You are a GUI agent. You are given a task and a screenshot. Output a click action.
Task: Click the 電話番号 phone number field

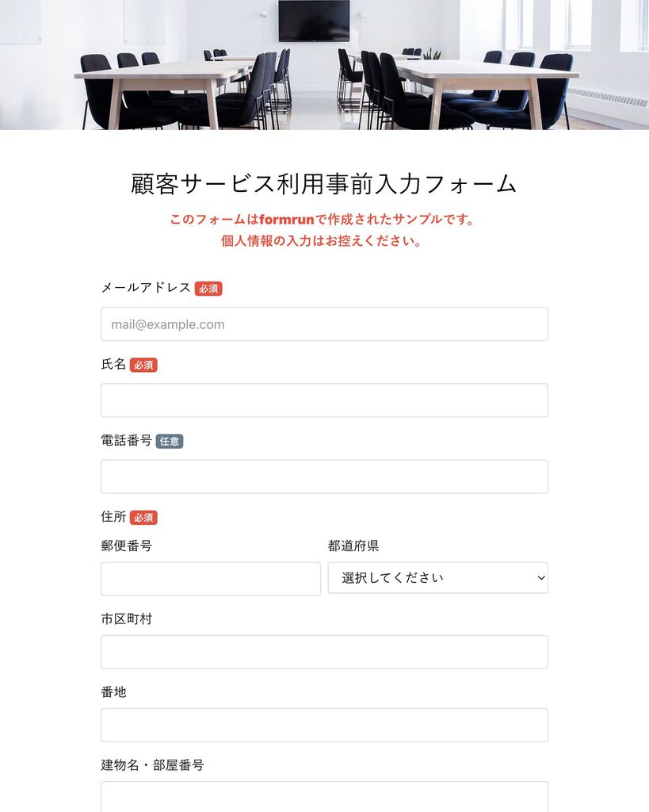point(325,477)
